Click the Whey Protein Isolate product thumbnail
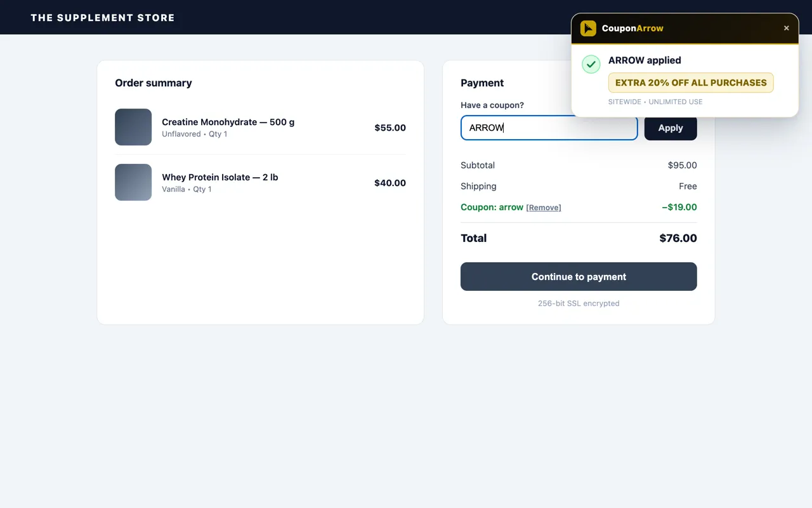Image resolution: width=812 pixels, height=508 pixels. 133,182
